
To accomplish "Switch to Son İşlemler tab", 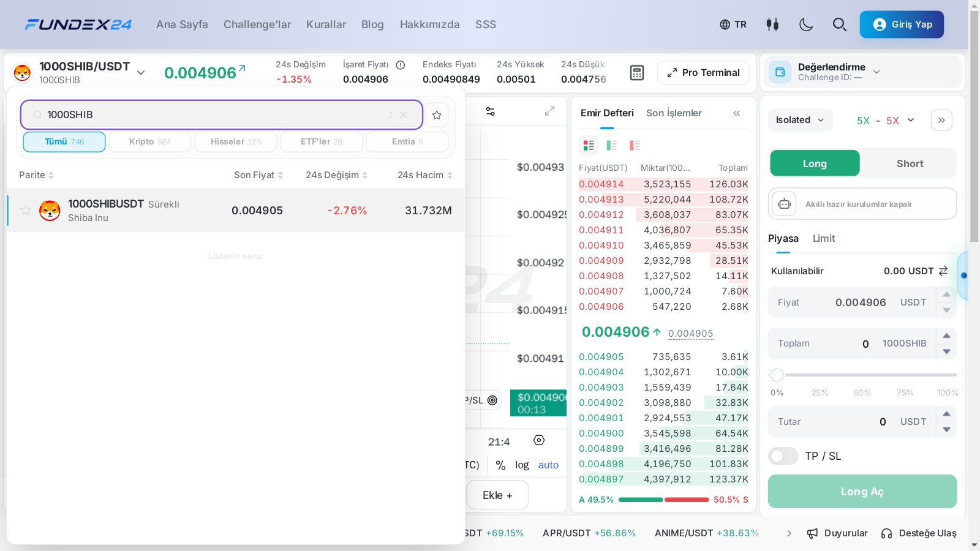I will 674,113.
